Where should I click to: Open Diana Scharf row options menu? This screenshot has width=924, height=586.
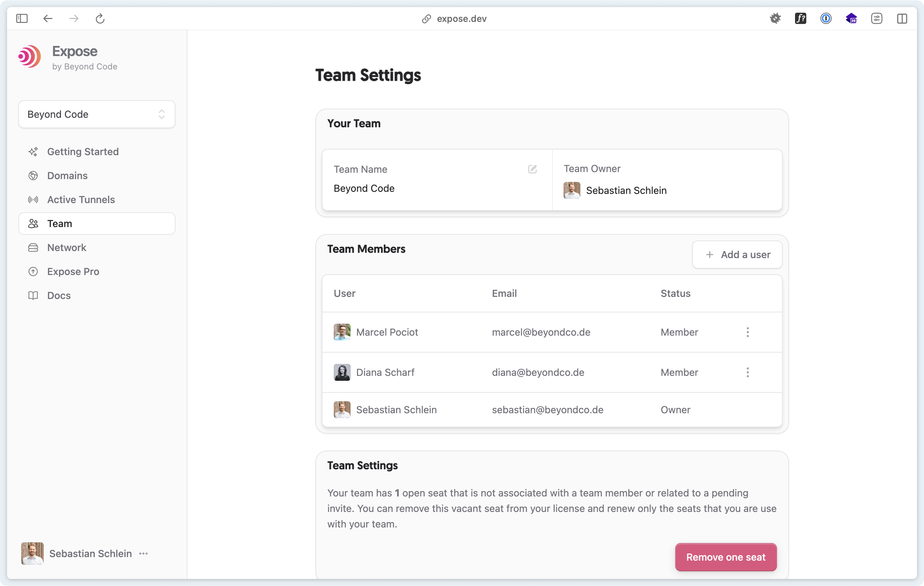click(747, 372)
